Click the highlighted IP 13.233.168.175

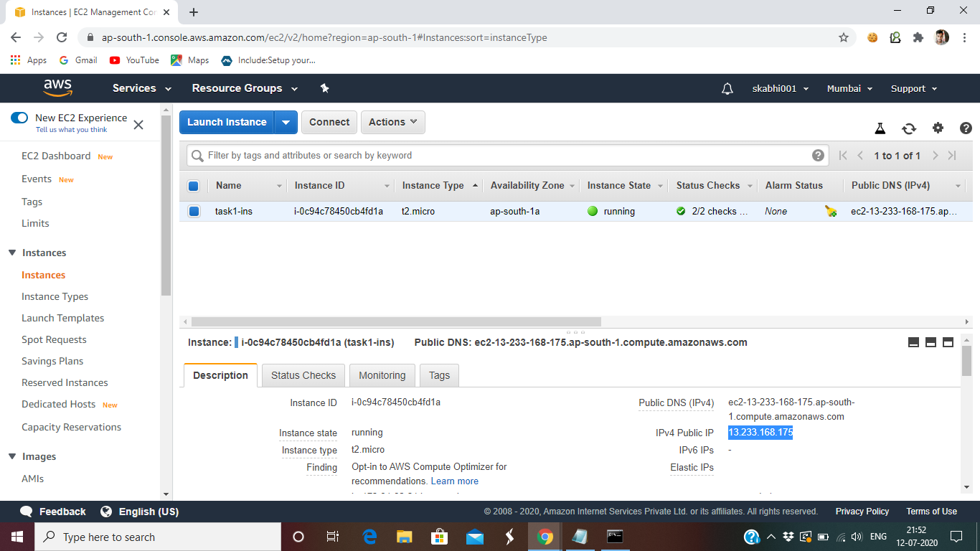coord(760,433)
